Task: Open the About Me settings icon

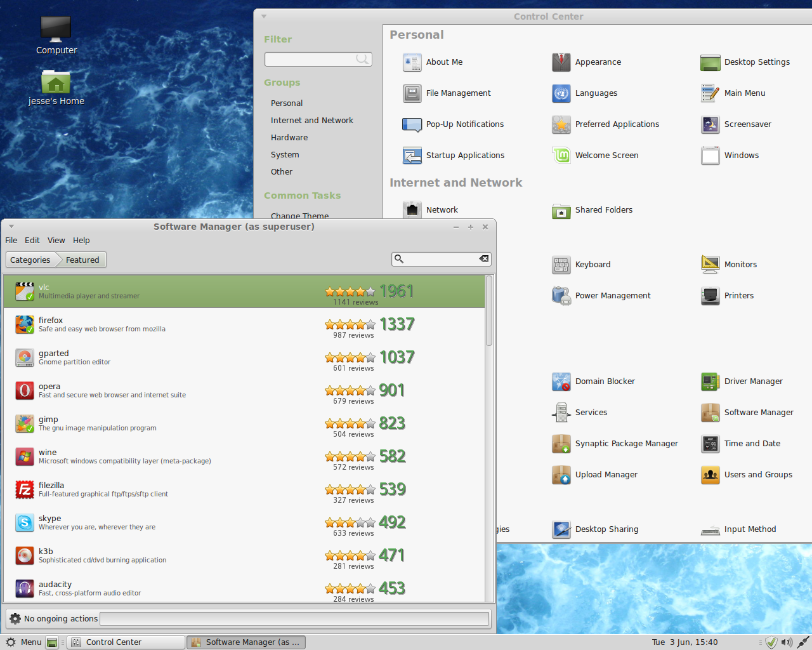Action: [412, 62]
